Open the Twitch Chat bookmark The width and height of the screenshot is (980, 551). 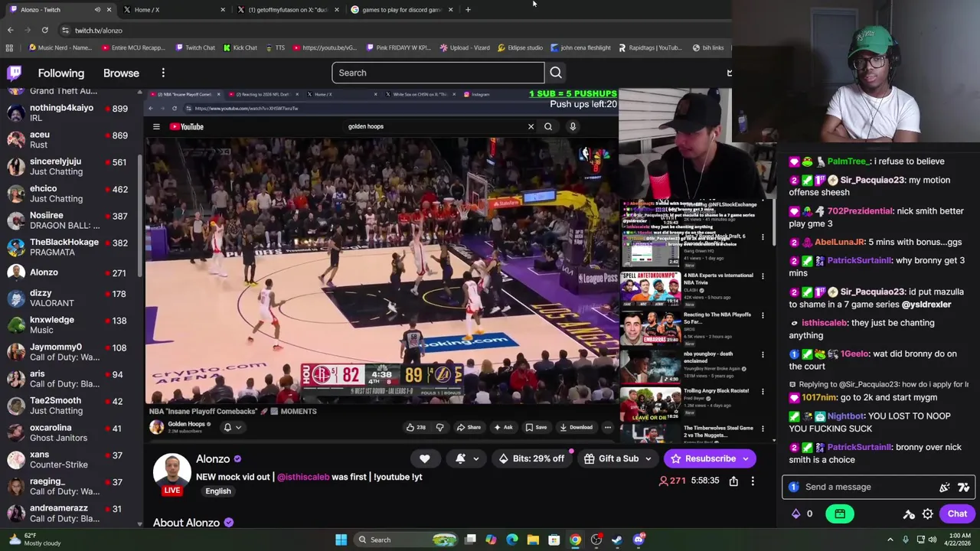(194, 47)
